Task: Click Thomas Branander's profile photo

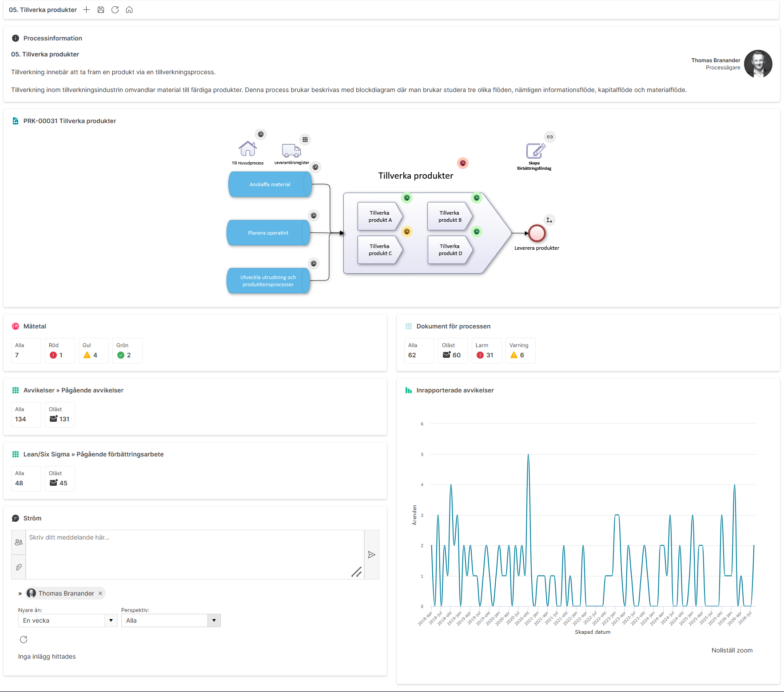Action: click(x=758, y=64)
